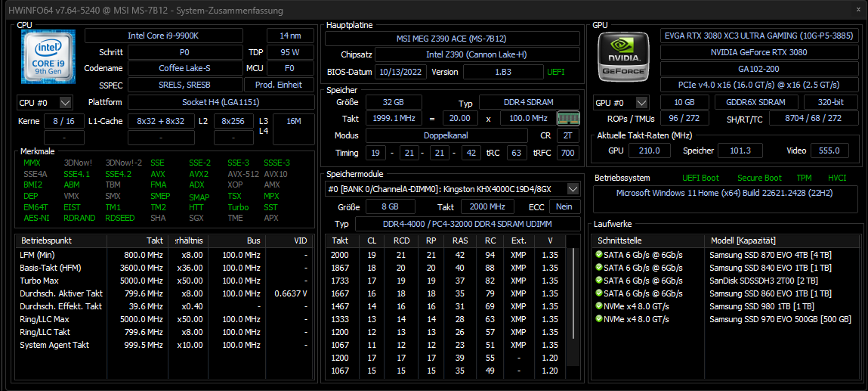Select the 1867 XMP timing row
This screenshot has height=391, width=868.
(x=447, y=268)
